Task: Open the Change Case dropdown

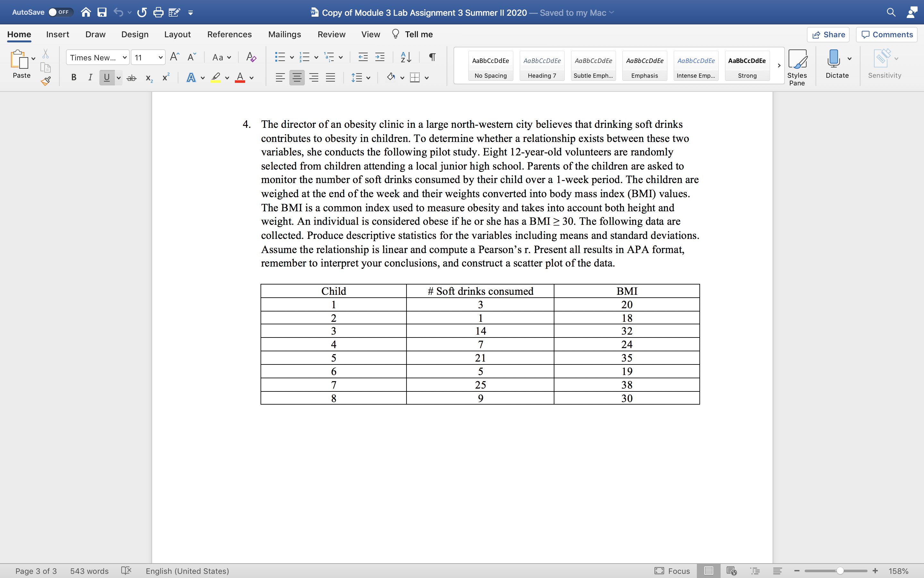Action: [x=222, y=57]
